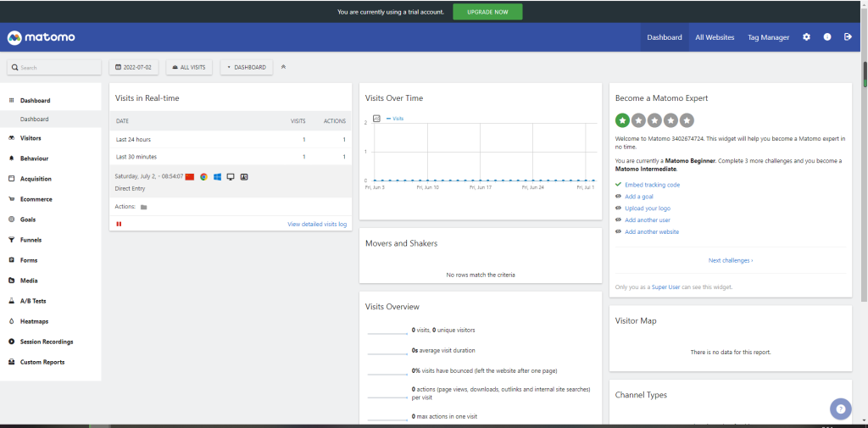Collapse the top controls with double chevron
The width and height of the screenshot is (868, 428).
click(x=283, y=67)
